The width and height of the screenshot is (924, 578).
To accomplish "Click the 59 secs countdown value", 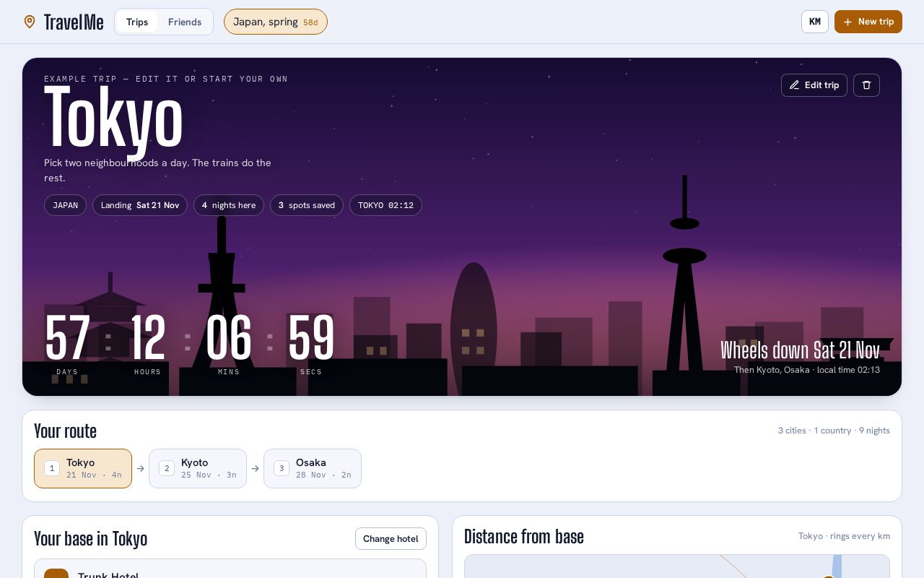I will 311,337.
